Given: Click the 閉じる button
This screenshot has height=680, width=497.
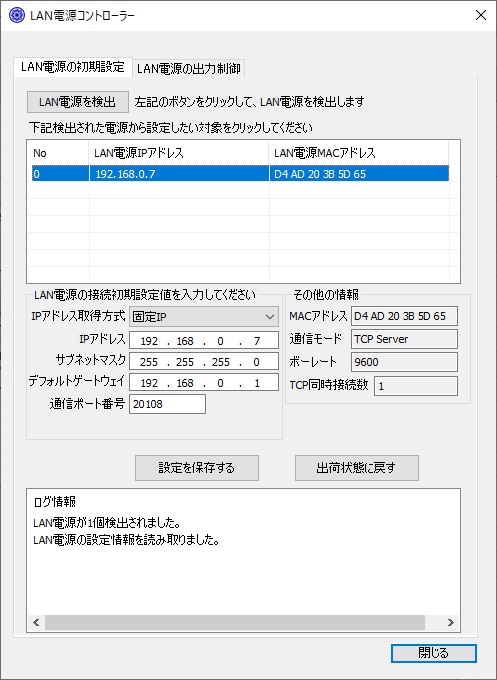Looking at the screenshot, I should click(434, 653).
